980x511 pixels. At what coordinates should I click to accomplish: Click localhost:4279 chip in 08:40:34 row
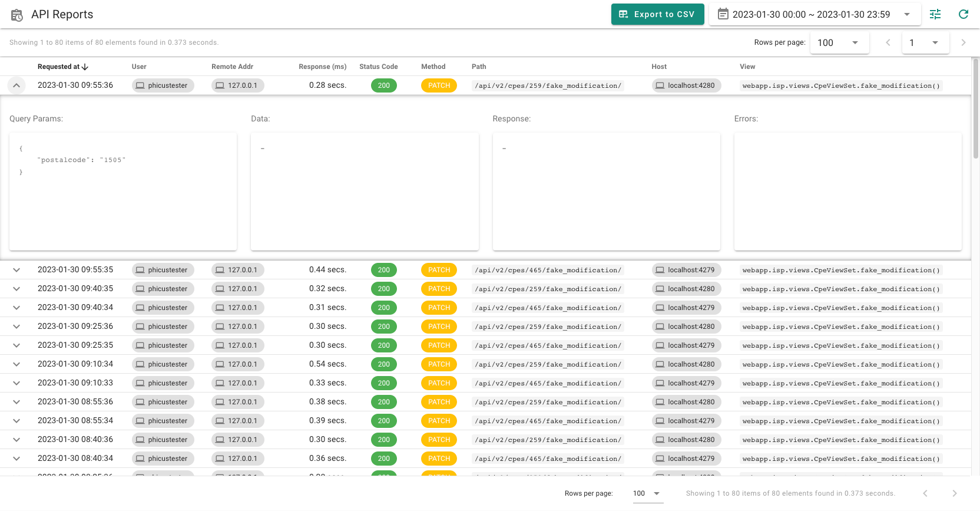[686, 459]
